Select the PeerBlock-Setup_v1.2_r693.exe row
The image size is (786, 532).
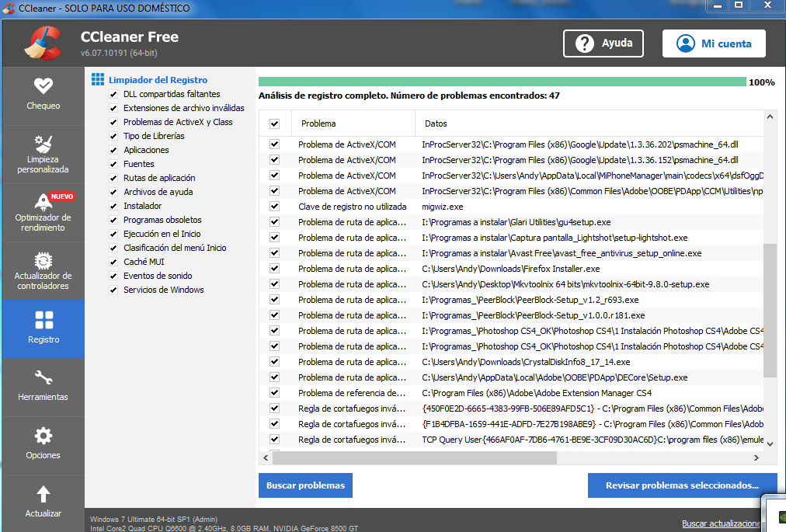pos(511,300)
